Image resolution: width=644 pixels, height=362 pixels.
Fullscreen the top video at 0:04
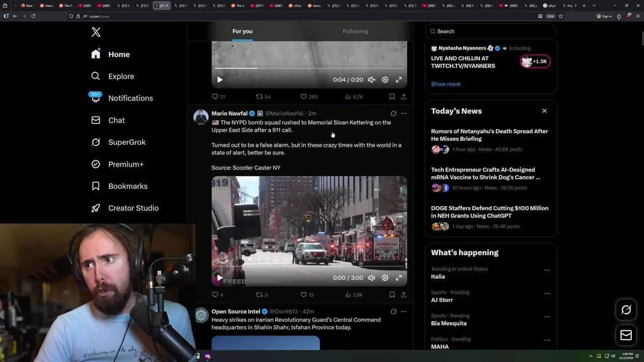(x=398, y=79)
